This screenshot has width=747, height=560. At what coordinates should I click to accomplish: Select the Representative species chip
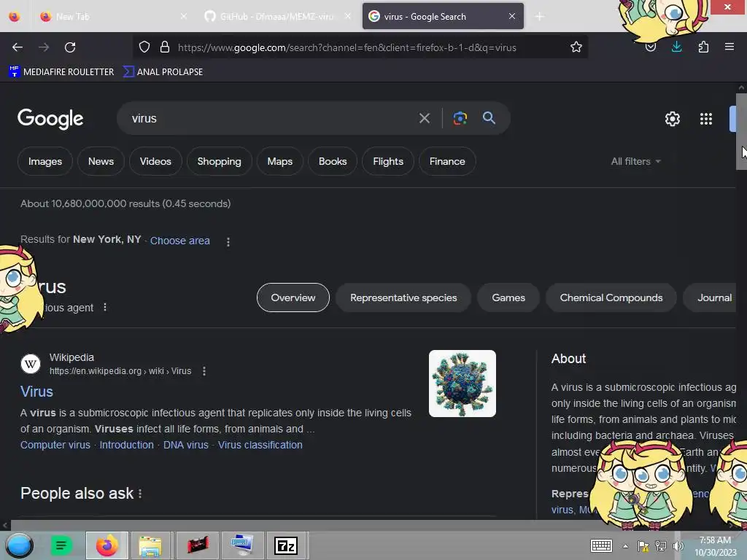(x=403, y=297)
